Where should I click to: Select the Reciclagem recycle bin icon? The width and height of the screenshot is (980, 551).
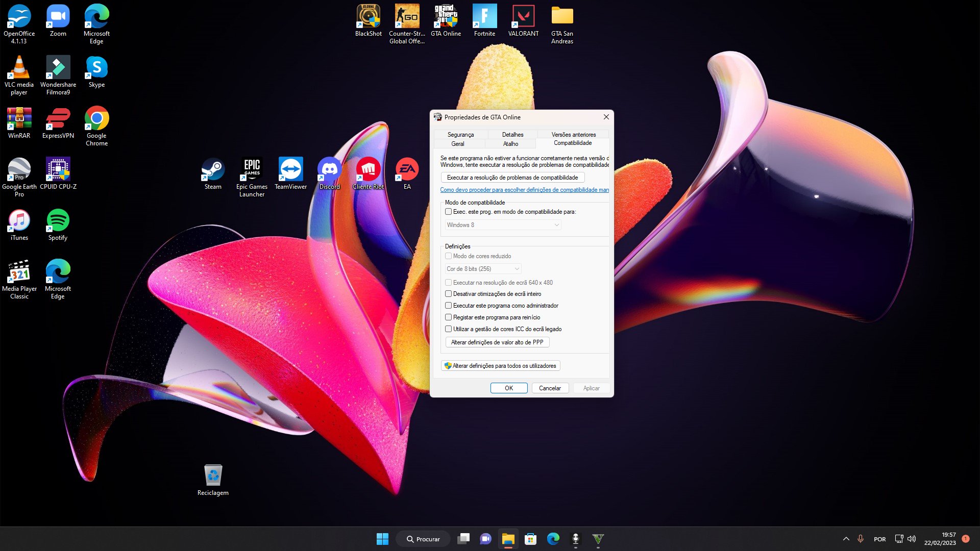click(x=213, y=480)
